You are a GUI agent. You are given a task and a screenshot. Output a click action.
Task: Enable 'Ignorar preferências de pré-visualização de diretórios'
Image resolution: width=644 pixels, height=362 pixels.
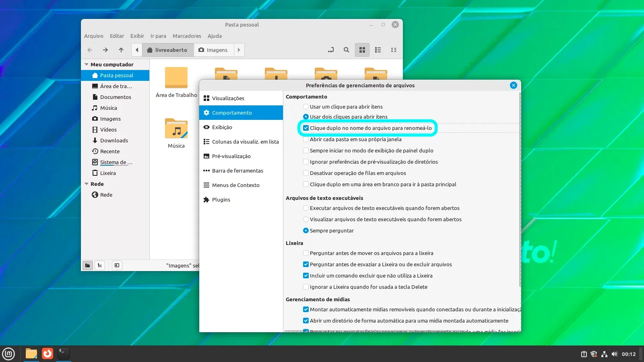[x=370, y=162]
